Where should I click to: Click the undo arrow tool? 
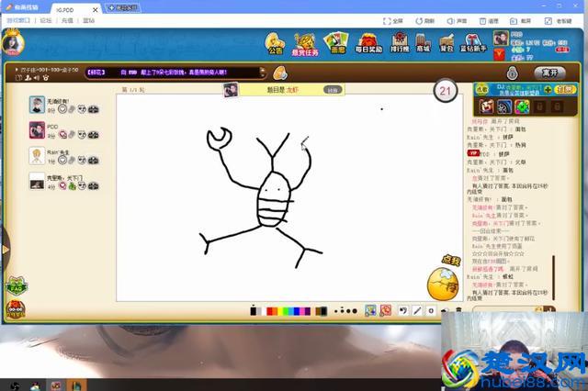click(x=402, y=311)
